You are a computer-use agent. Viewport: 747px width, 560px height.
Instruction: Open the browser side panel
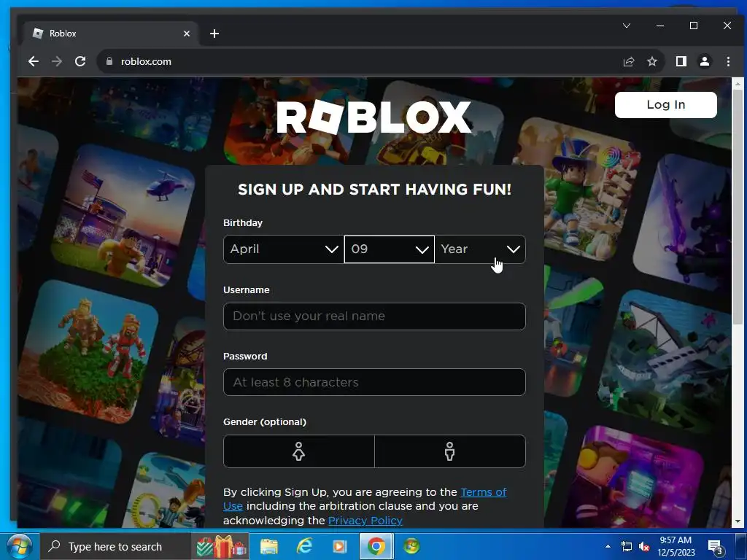tap(681, 61)
